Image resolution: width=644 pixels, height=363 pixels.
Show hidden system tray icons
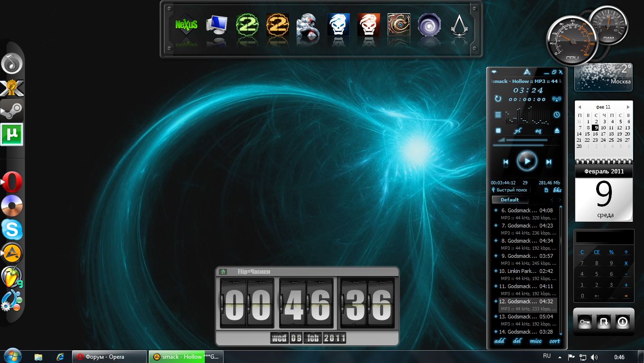click(x=560, y=357)
